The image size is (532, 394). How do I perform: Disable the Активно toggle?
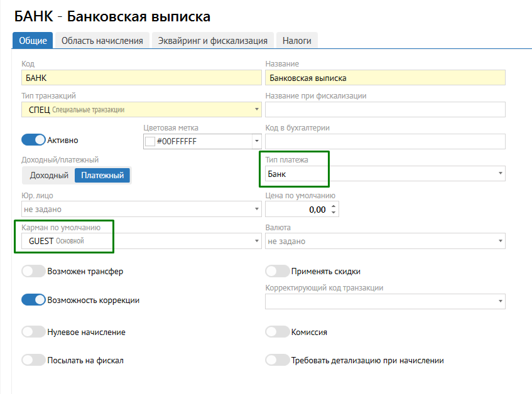34,140
